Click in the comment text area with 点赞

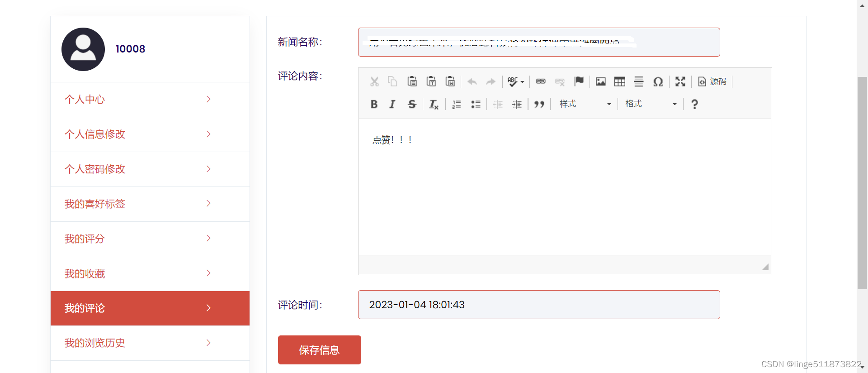tap(565, 187)
